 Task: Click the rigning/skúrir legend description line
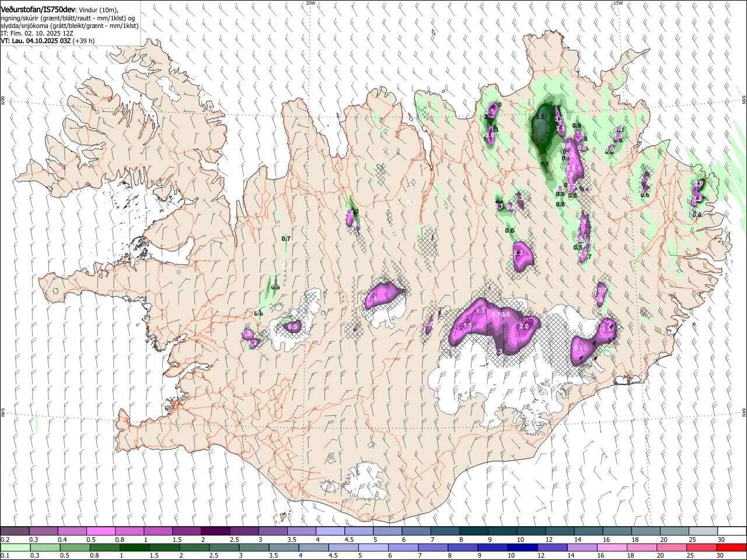(68, 18)
